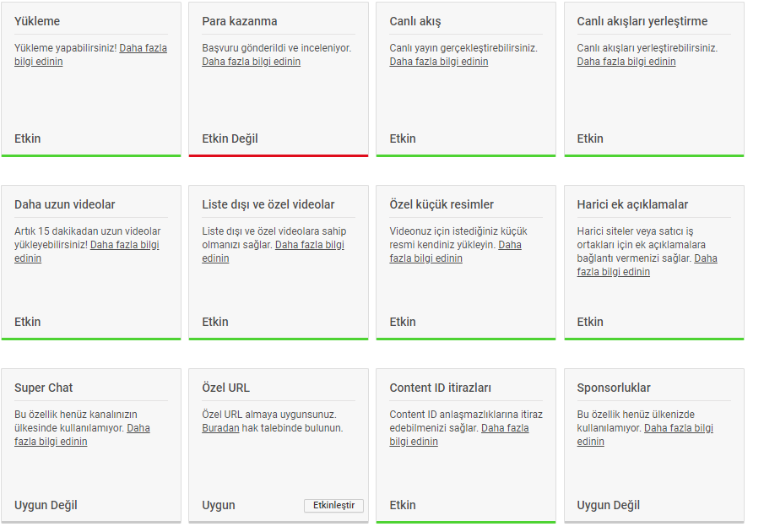Viewport: 764px width, 532px height.
Task: Select the Super Chat card heading
Action: pyautogui.click(x=43, y=388)
